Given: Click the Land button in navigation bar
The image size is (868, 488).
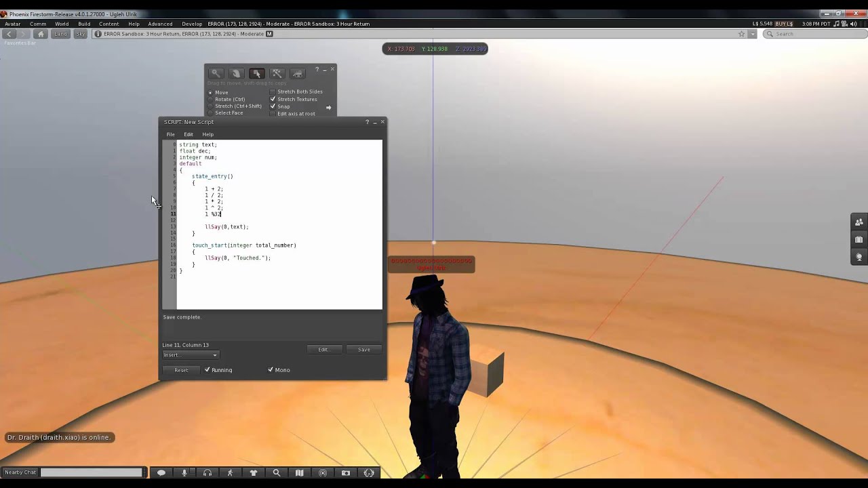Looking at the screenshot, I should [61, 34].
